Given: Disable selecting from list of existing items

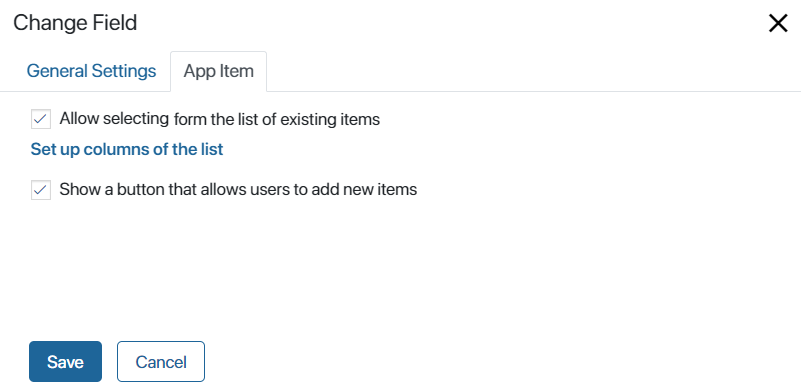Looking at the screenshot, I should click(41, 119).
